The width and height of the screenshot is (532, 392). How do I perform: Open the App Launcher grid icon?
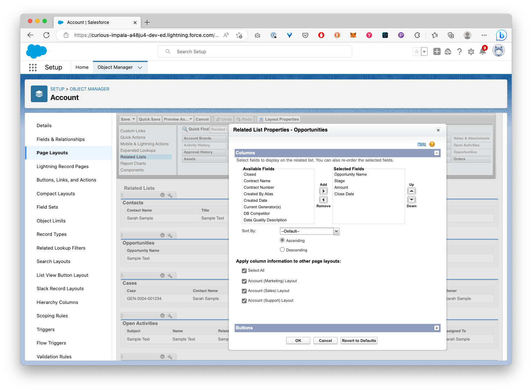point(33,67)
